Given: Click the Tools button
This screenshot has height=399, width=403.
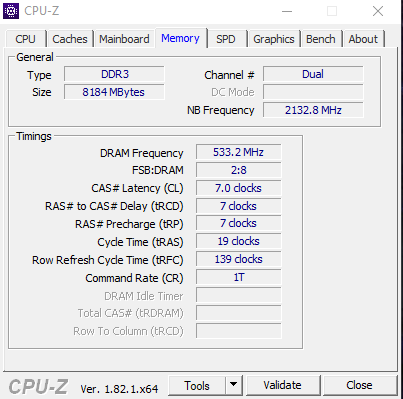Looking at the screenshot, I should pos(197,386).
